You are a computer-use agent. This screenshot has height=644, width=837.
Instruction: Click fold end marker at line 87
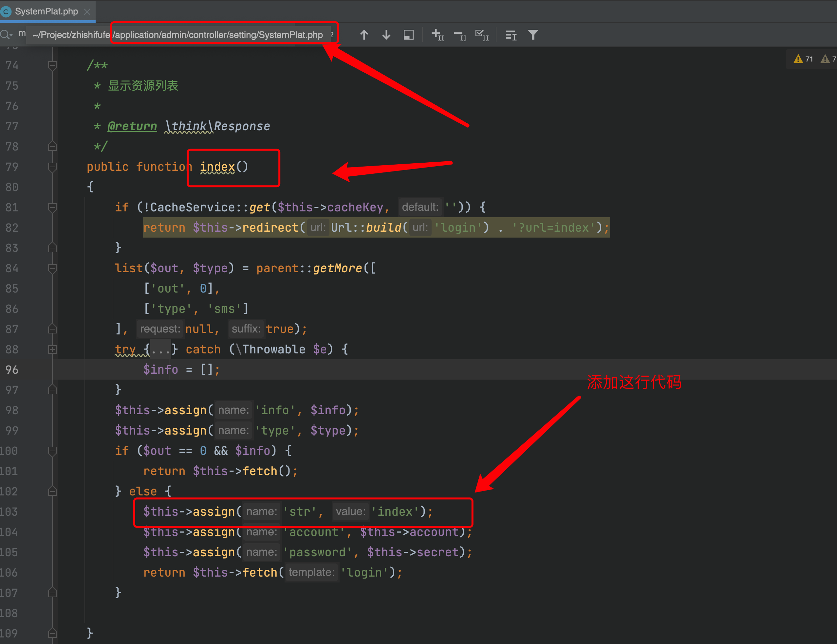pyautogui.click(x=52, y=329)
